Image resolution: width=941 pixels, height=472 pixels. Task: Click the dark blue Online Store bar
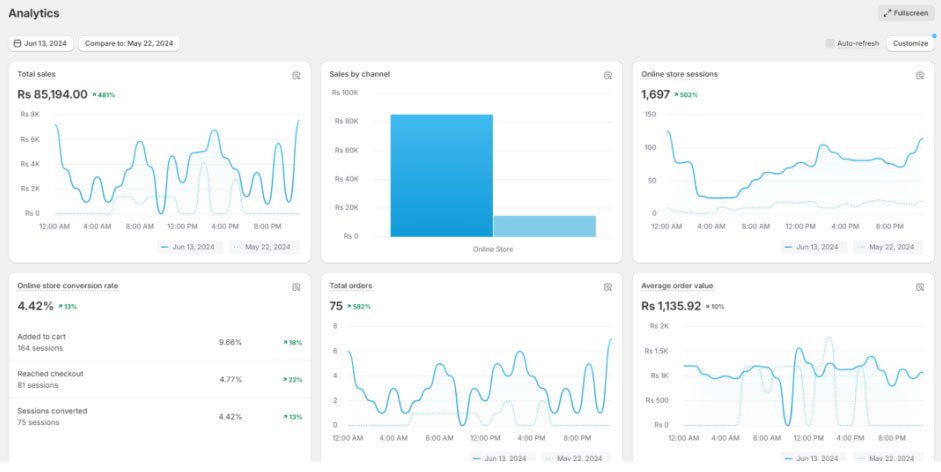click(x=442, y=175)
